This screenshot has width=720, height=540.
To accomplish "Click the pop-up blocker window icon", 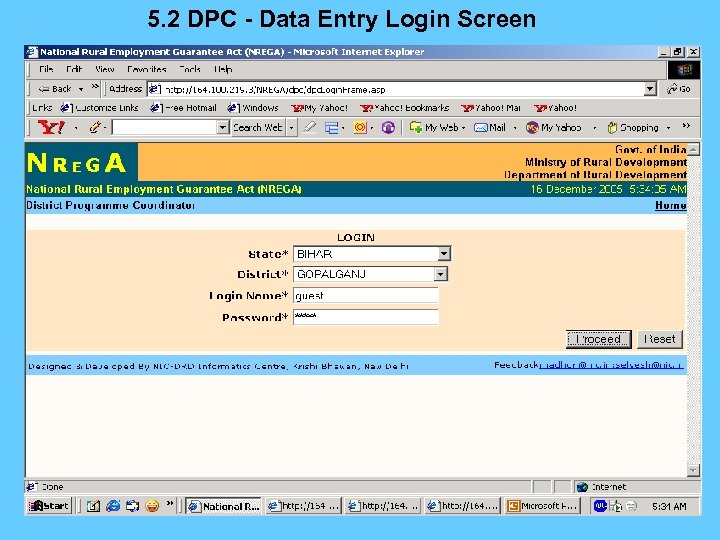I will (x=331, y=128).
